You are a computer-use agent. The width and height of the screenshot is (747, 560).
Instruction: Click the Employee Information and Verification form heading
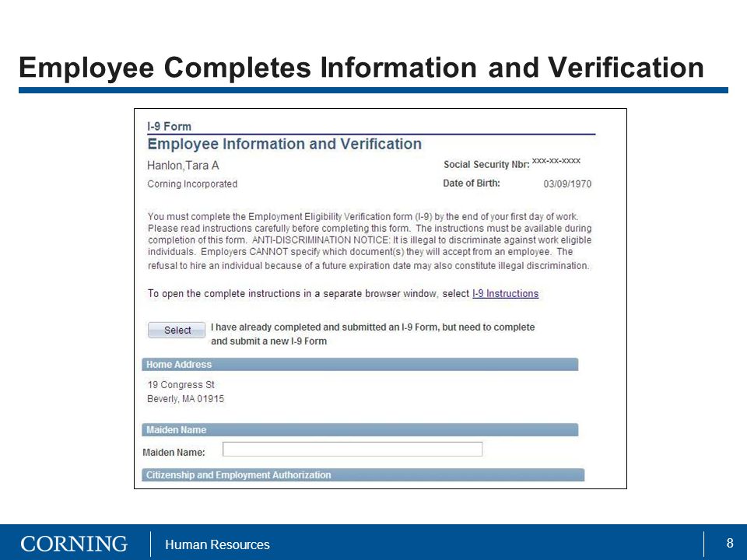(285, 144)
